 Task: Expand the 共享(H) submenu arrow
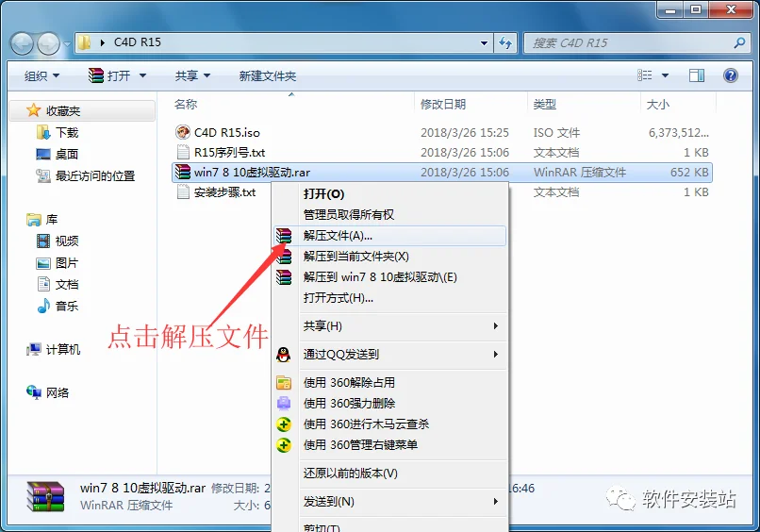(495, 325)
